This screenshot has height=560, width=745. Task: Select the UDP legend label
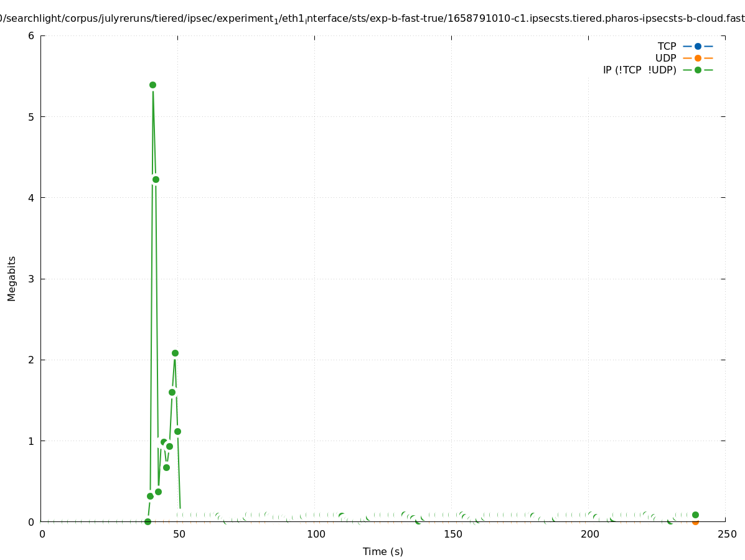665,58
